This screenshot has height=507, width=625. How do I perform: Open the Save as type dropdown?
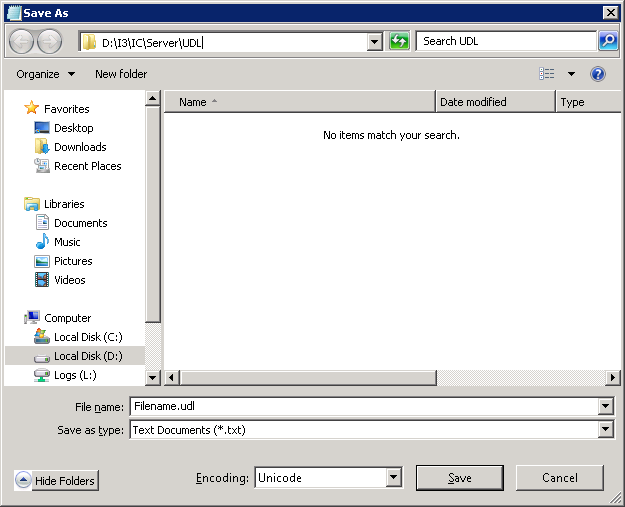[605, 430]
